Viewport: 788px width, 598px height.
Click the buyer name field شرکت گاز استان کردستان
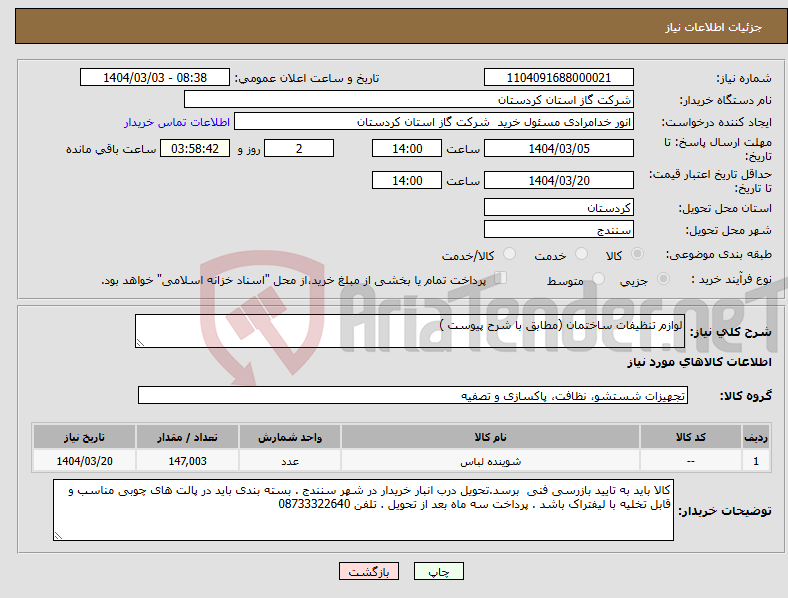point(409,99)
